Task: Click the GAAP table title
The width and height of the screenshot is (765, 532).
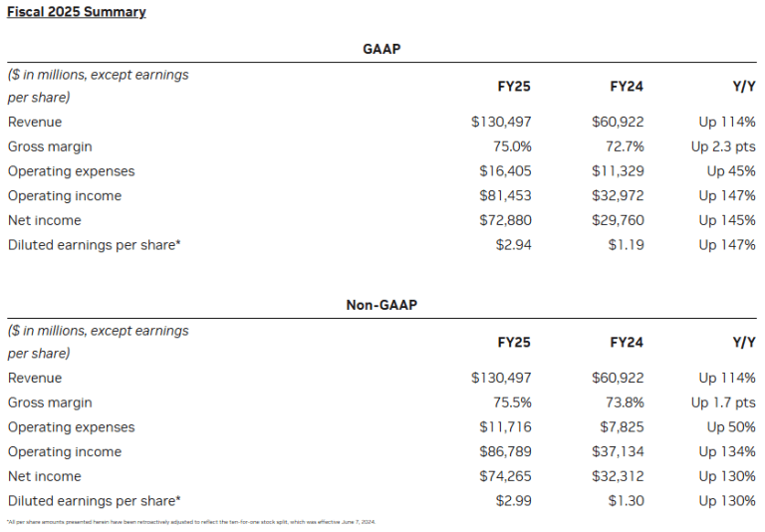Action: pos(382,49)
